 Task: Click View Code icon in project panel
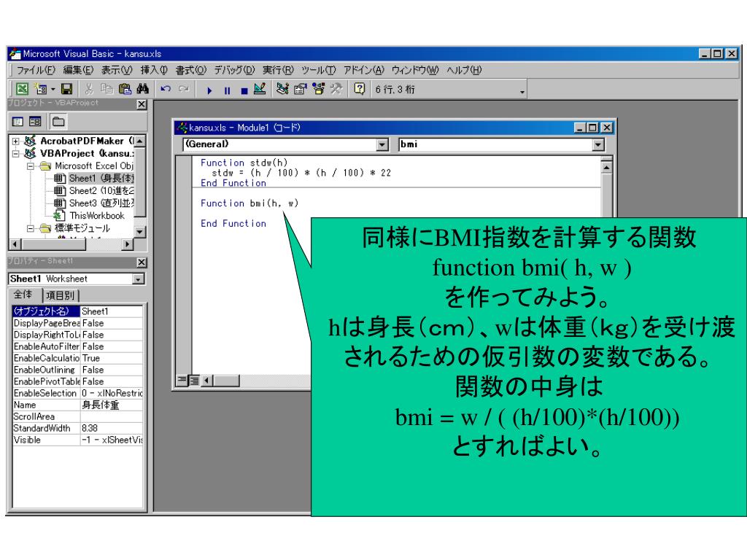pyautogui.click(x=18, y=122)
